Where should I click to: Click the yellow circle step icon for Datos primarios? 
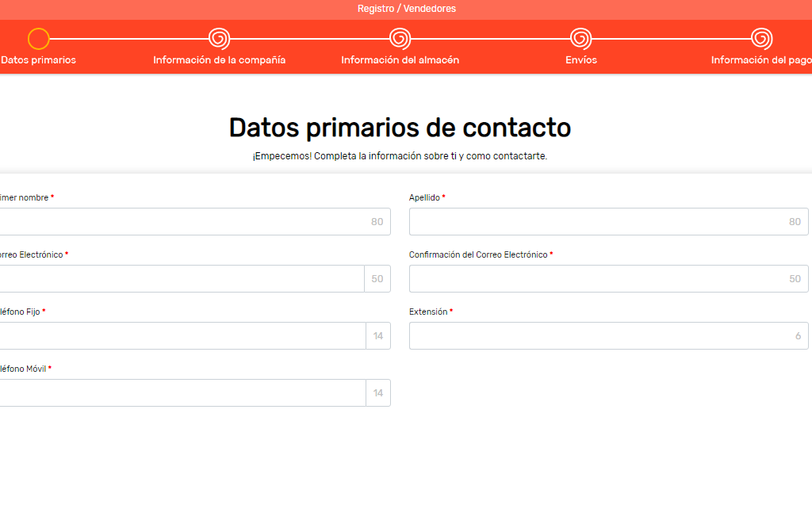pyautogui.click(x=38, y=39)
